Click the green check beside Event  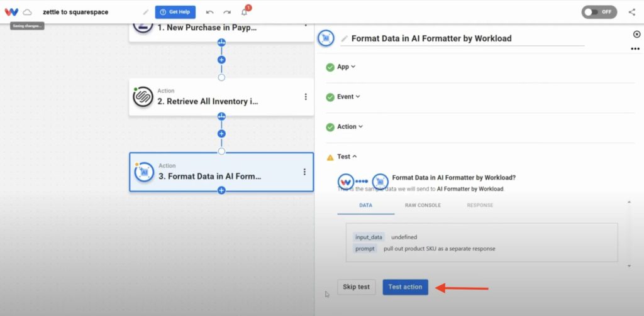pos(330,97)
